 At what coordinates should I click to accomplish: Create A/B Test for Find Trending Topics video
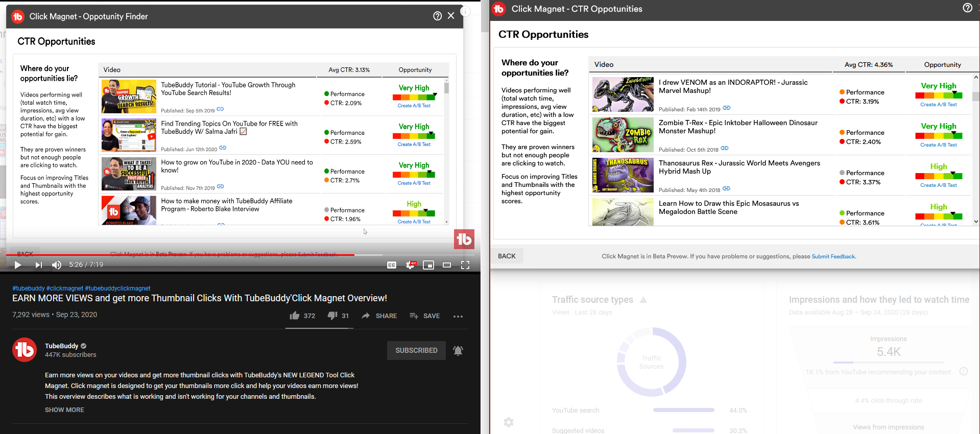click(x=414, y=144)
